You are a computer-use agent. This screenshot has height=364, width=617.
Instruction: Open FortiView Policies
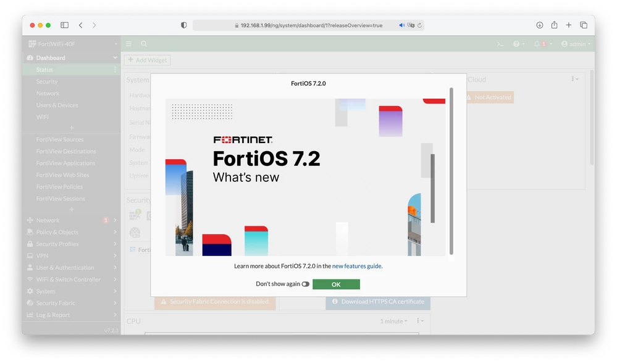[59, 187]
